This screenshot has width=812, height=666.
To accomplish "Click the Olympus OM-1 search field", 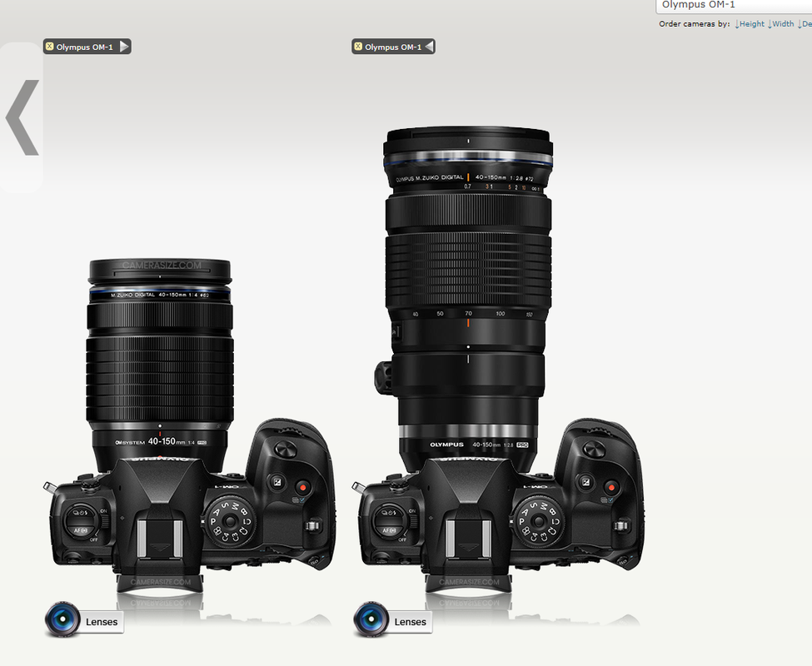I will pos(734,6).
